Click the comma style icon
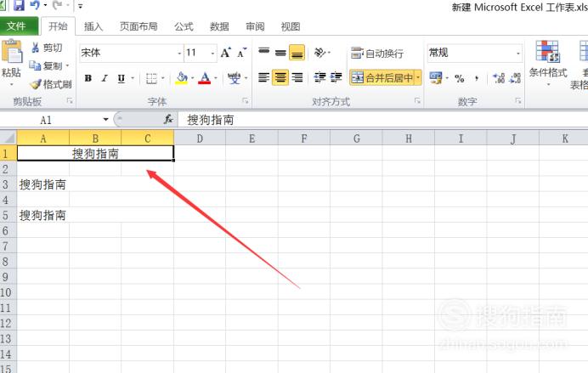Screen dimensions: 588x373 pos(477,78)
